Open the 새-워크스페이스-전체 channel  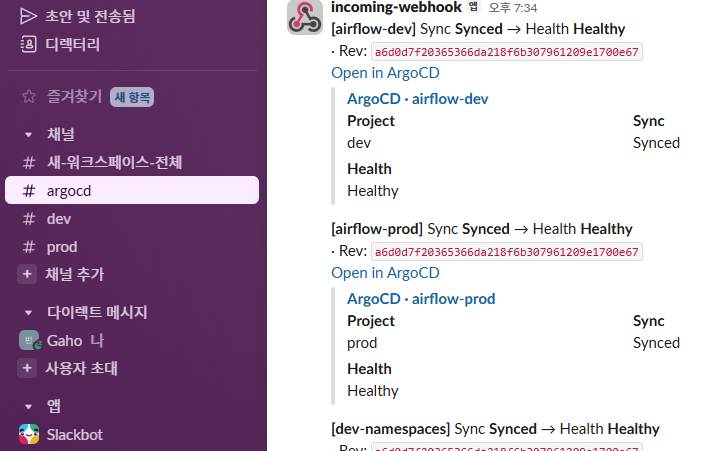pos(132,162)
